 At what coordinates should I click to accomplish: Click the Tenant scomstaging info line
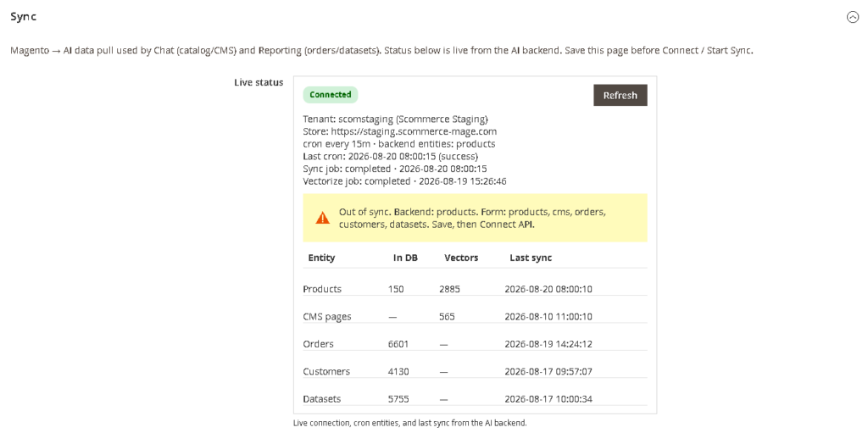tap(395, 119)
